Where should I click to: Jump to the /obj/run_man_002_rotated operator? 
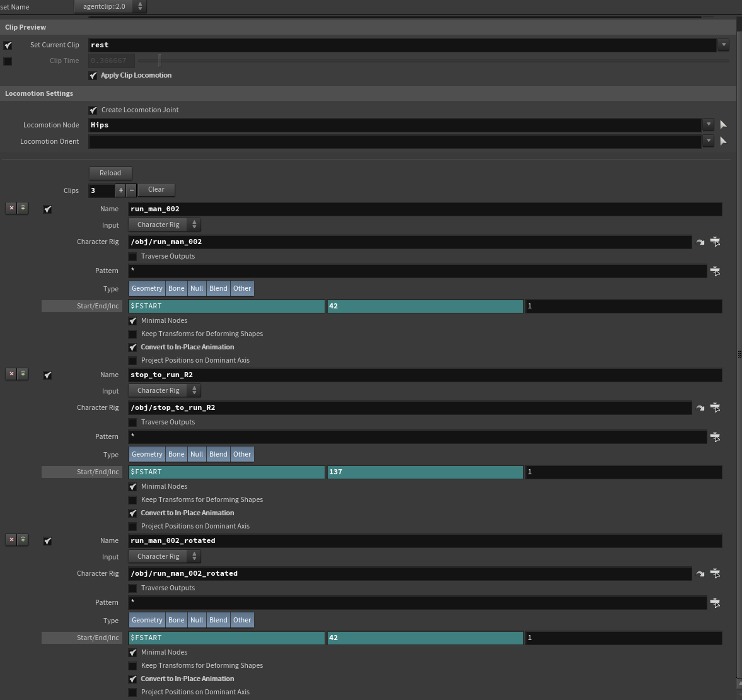pos(700,574)
